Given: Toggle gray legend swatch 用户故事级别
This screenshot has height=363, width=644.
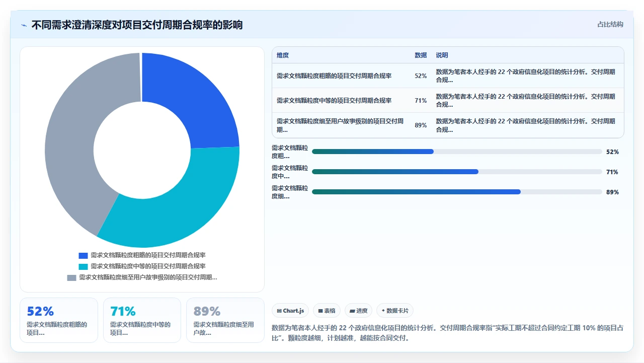Looking at the screenshot, I should click(x=71, y=277).
